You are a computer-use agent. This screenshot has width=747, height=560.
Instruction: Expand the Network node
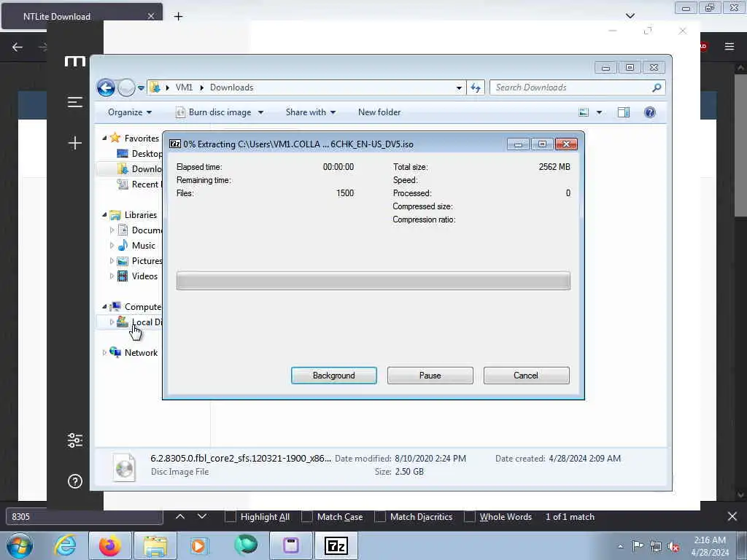pos(104,352)
